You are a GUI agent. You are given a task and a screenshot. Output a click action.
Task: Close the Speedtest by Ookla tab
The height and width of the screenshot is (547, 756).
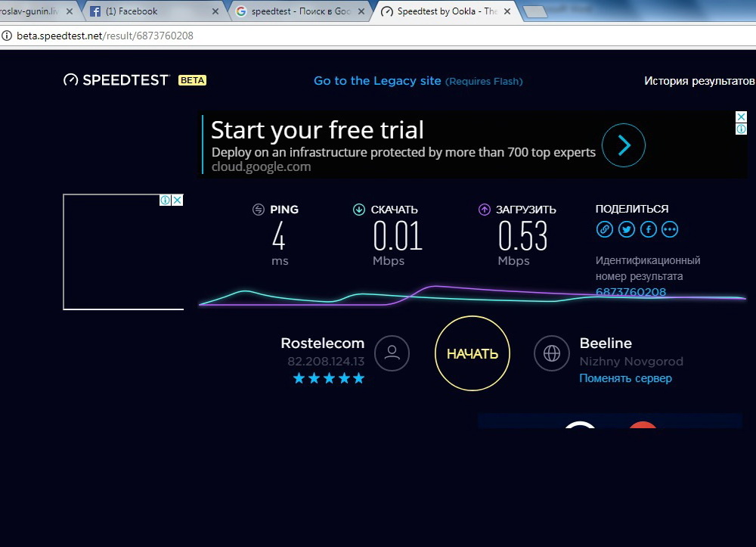pos(507,11)
